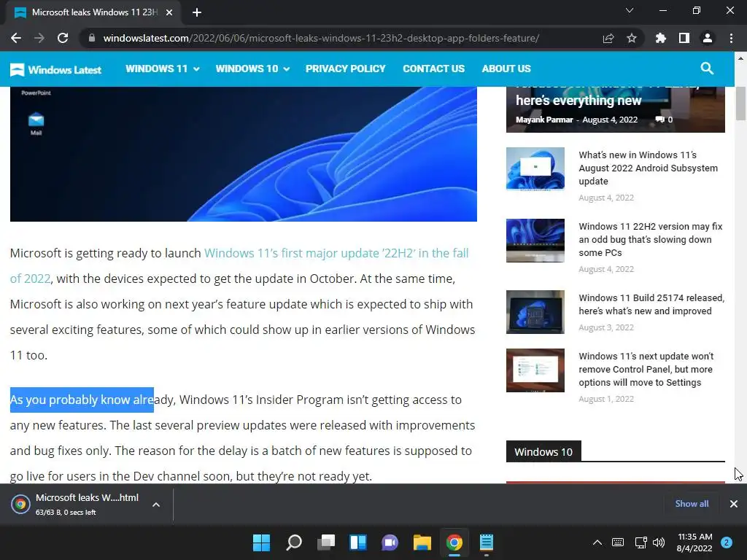Screen dimensions: 747x560
Task: Open the featured article's comments count
Action: pyautogui.click(x=664, y=120)
